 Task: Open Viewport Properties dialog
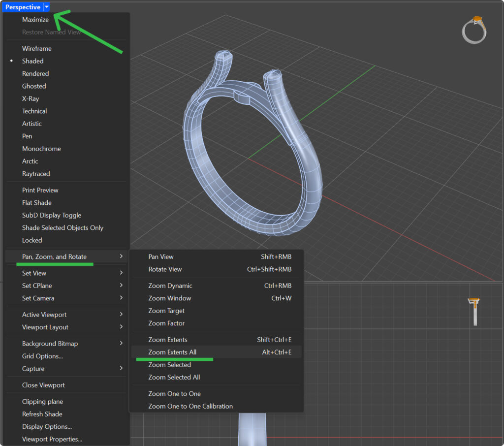pos(52,439)
